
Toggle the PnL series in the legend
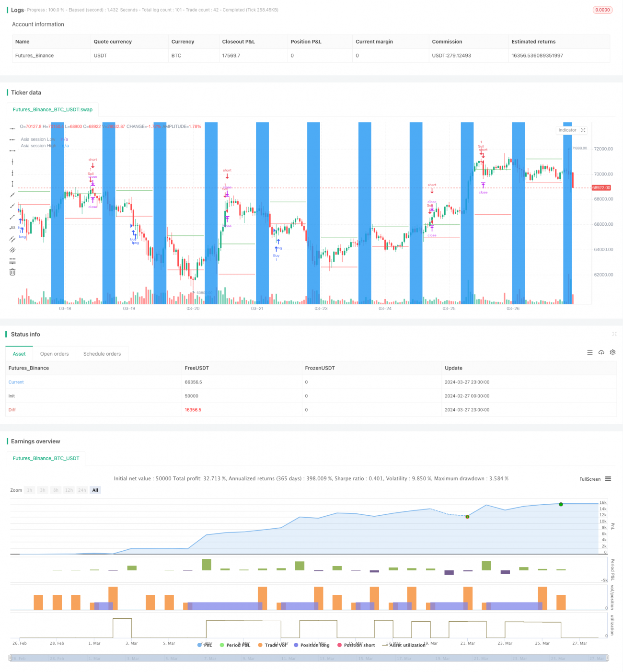point(205,645)
